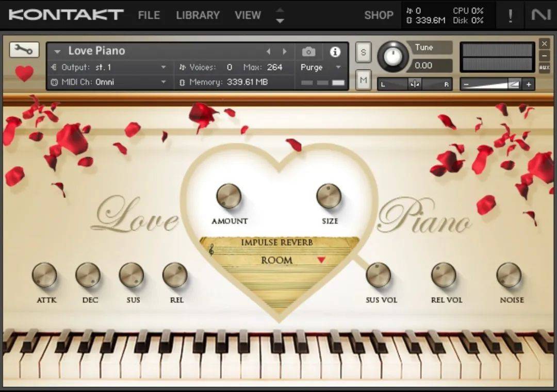Close the Love Piano instrument
557x392 pixels.
[x=544, y=44]
